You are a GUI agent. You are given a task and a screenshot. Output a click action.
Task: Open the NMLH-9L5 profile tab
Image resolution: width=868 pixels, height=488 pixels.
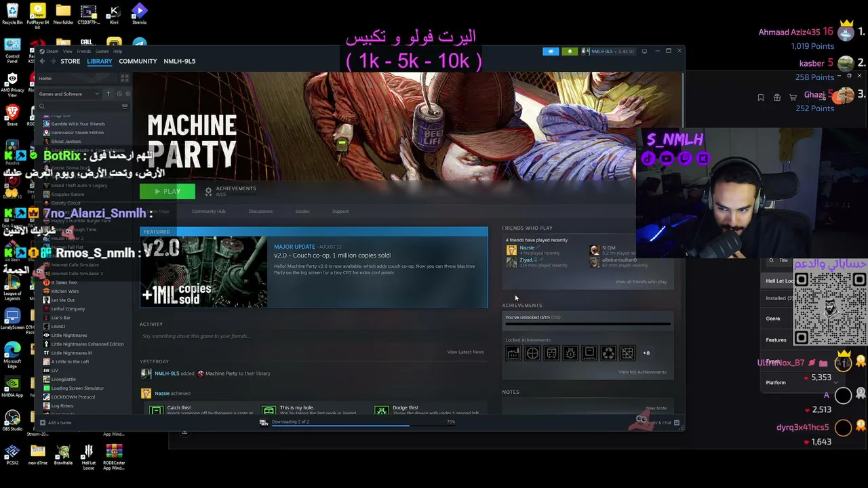180,61
